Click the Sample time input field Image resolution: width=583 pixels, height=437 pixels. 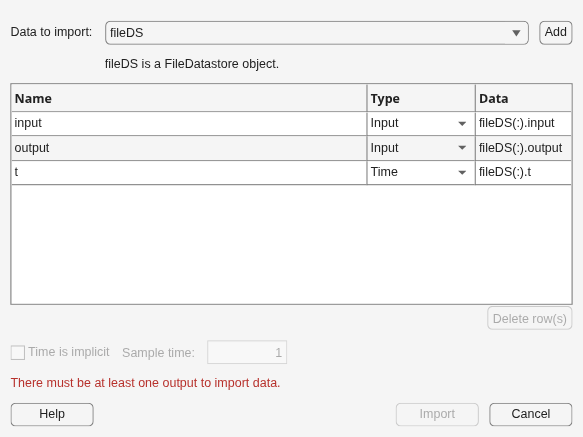click(247, 352)
